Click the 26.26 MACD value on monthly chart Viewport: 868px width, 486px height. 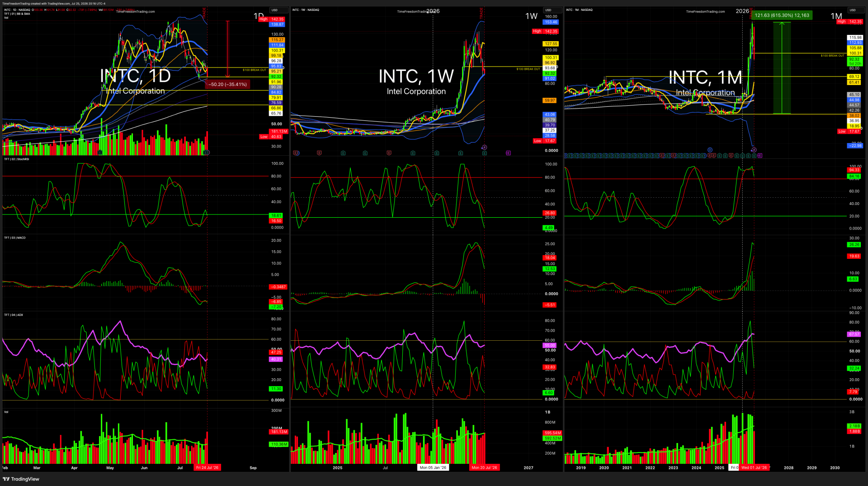854,245
